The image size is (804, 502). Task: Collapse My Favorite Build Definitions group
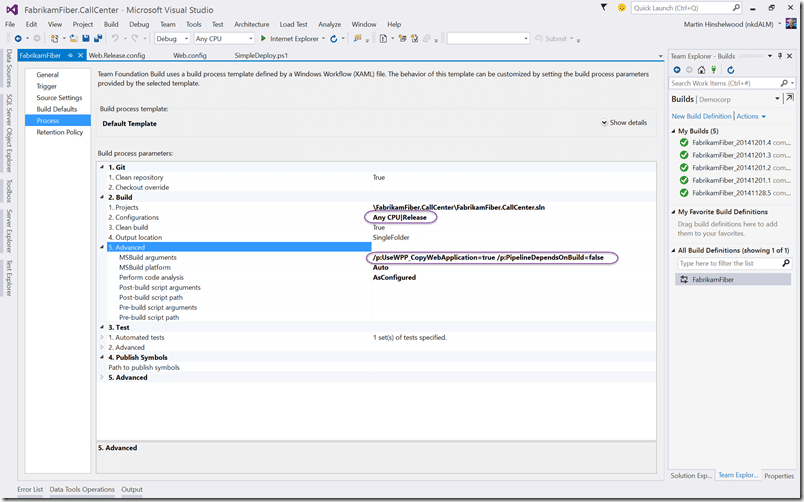click(x=673, y=212)
